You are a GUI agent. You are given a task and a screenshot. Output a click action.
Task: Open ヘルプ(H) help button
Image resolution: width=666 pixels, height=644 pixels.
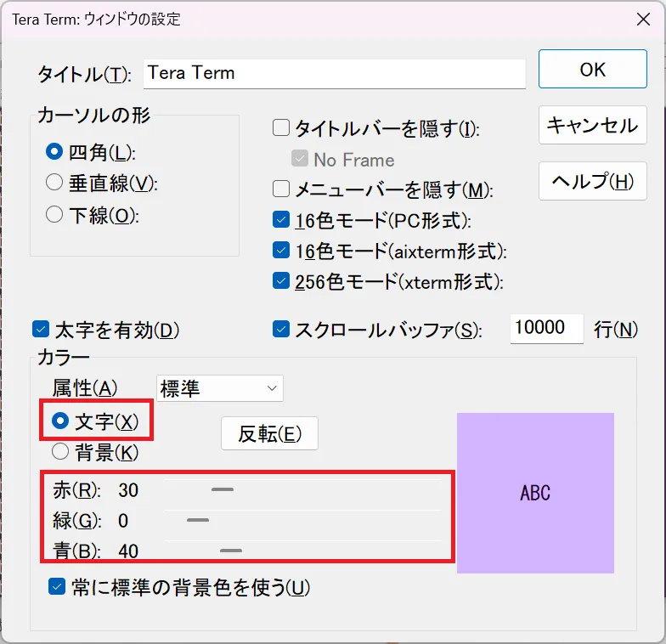593,181
